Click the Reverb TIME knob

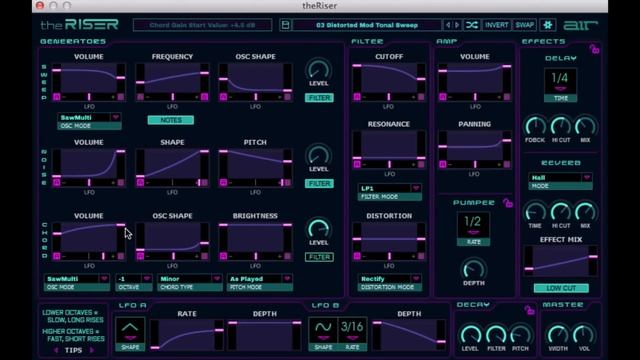[535, 211]
